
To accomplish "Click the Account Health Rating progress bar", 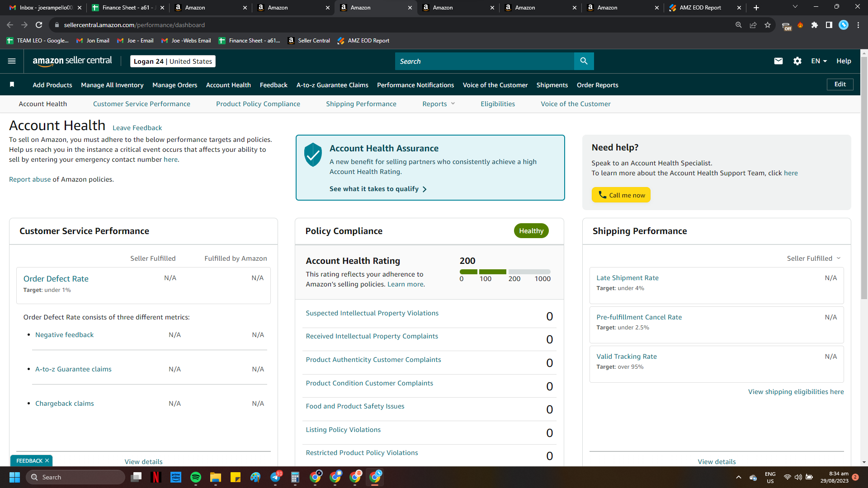I will (505, 272).
